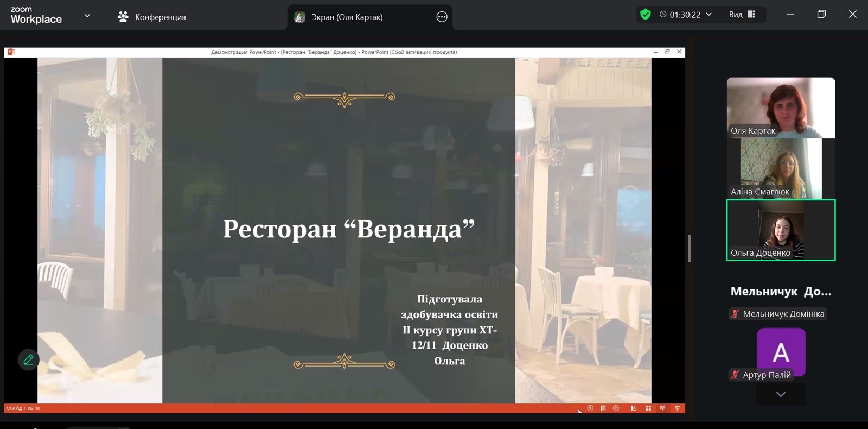Open the annotation pencil tool

coord(28,359)
